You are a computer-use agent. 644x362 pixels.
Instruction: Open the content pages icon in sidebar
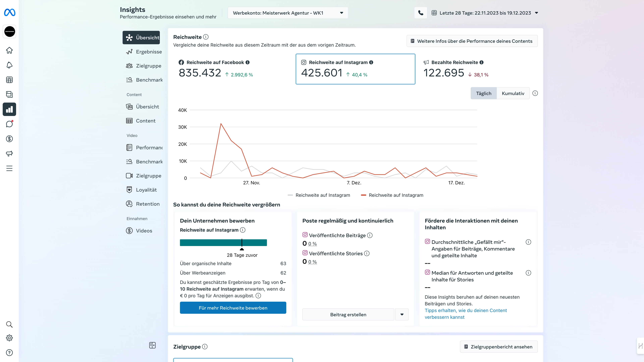[10, 94]
